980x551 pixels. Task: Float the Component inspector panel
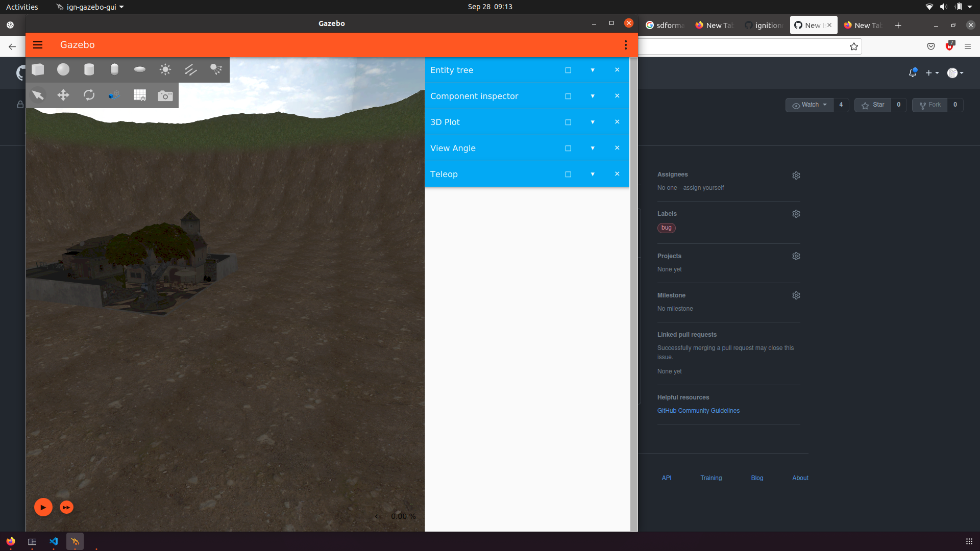coord(568,96)
